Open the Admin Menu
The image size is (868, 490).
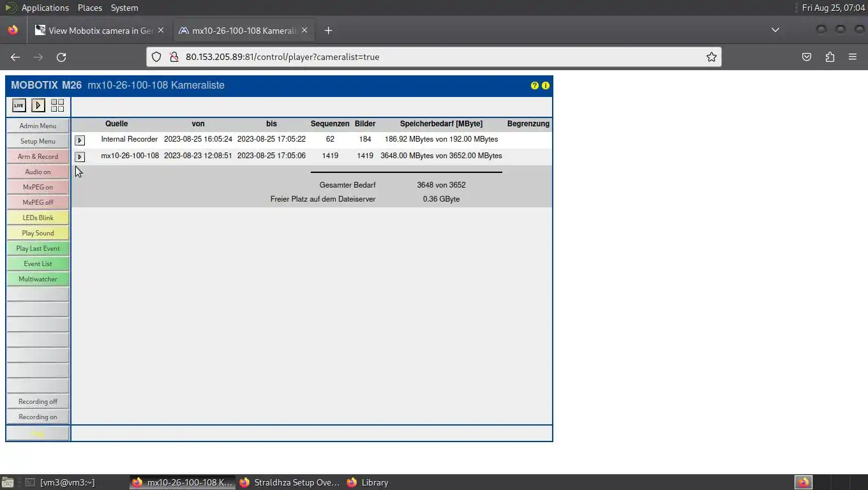(x=38, y=126)
